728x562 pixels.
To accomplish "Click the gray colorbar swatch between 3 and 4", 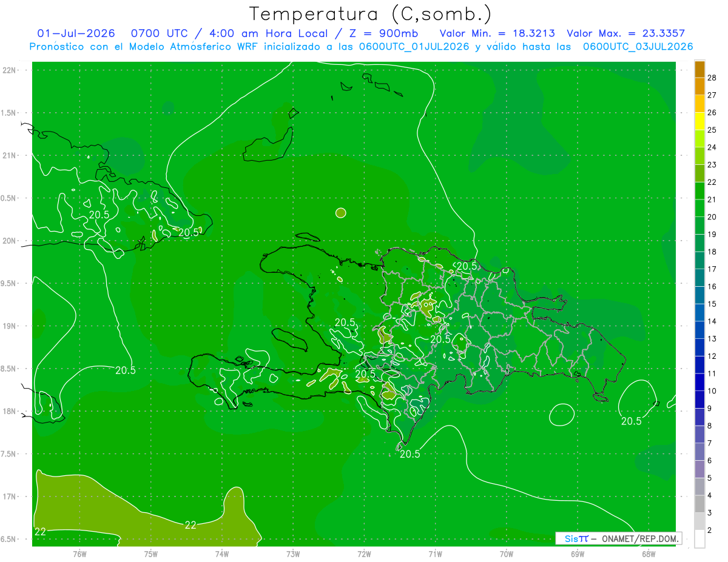I will [x=699, y=504].
